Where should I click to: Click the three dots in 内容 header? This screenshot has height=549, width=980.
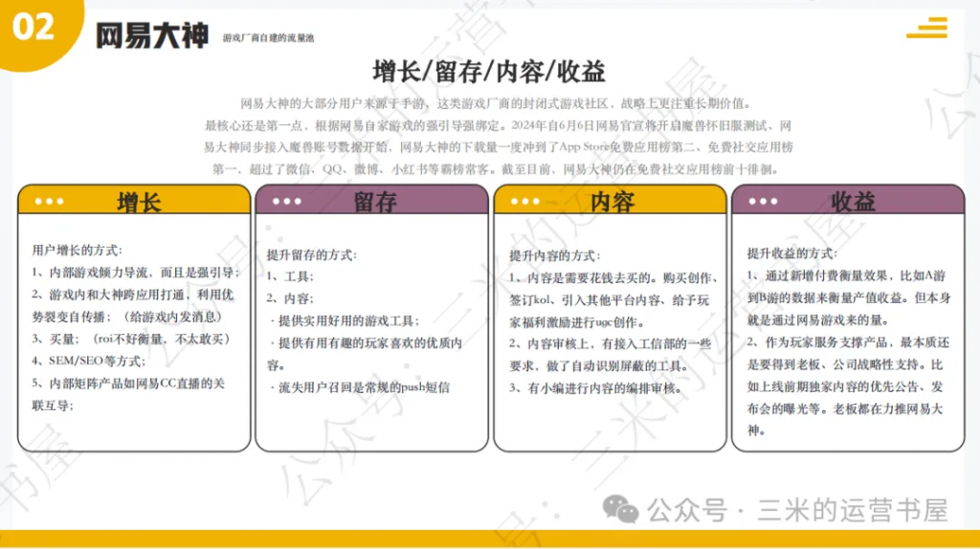click(525, 202)
